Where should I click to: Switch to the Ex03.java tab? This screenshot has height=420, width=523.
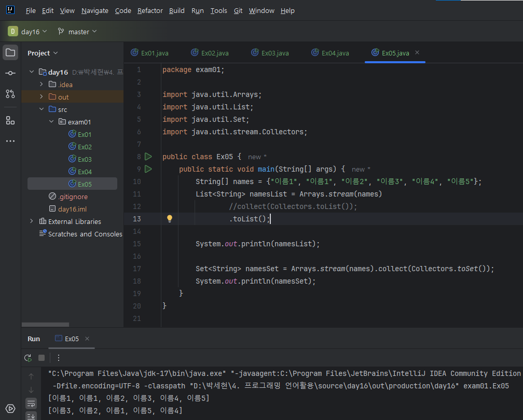tap(274, 53)
